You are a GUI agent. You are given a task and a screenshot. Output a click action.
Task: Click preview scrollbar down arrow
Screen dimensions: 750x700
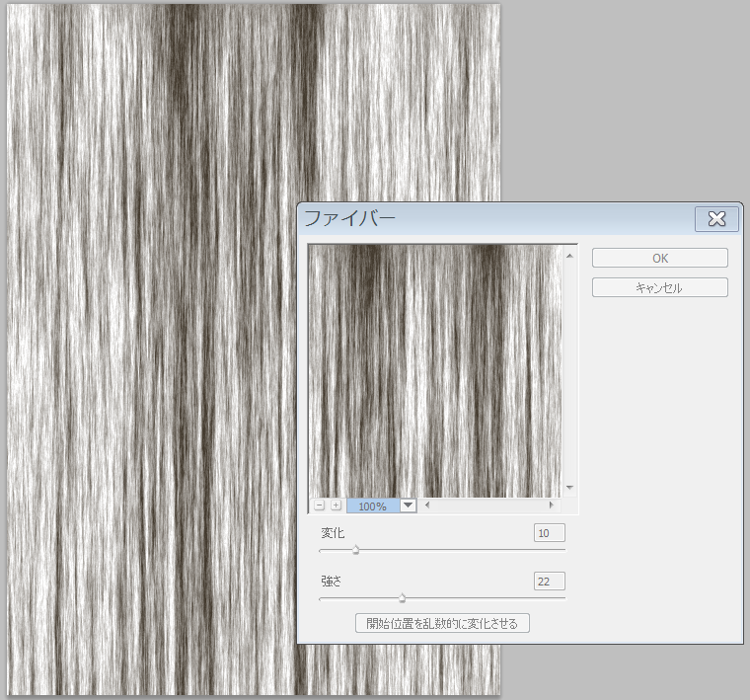point(569,488)
